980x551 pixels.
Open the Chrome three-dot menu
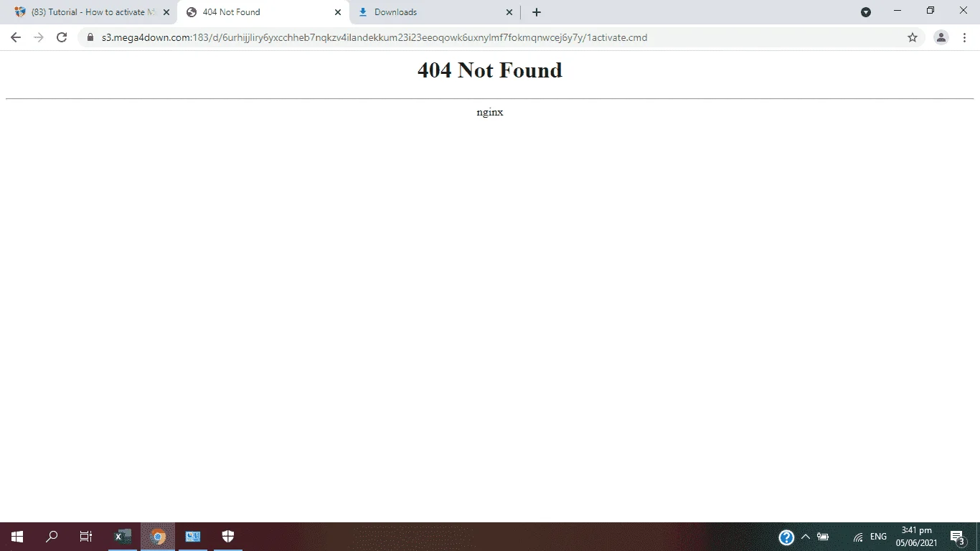pyautogui.click(x=964, y=37)
